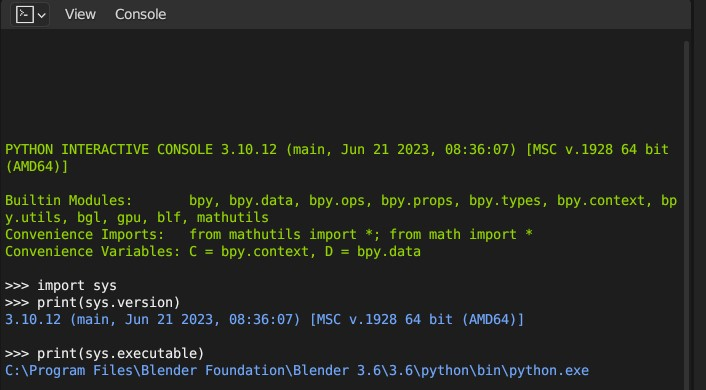This screenshot has height=390, width=706.
Task: Click the blue '3.10.12 (main, Jun 21 2023' output
Action: [x=265, y=320]
